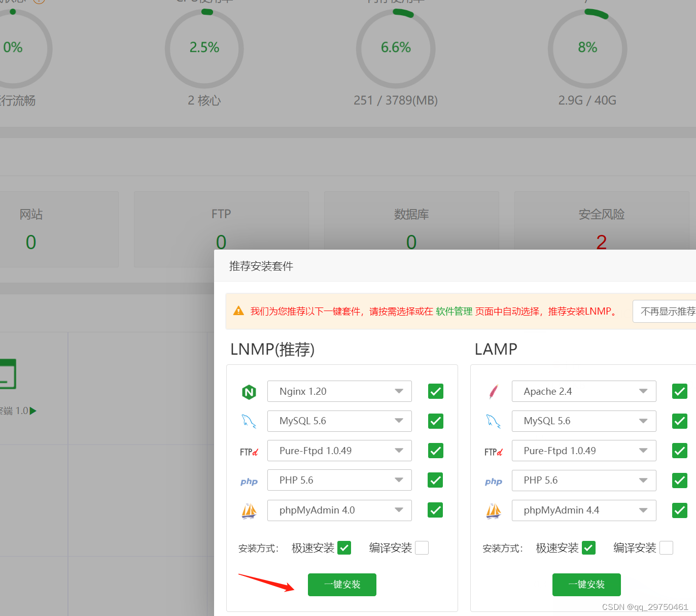Image resolution: width=696 pixels, height=616 pixels.
Task: Uncheck the phpMyAdmin 4.0 checkbox
Action: pyautogui.click(x=436, y=510)
